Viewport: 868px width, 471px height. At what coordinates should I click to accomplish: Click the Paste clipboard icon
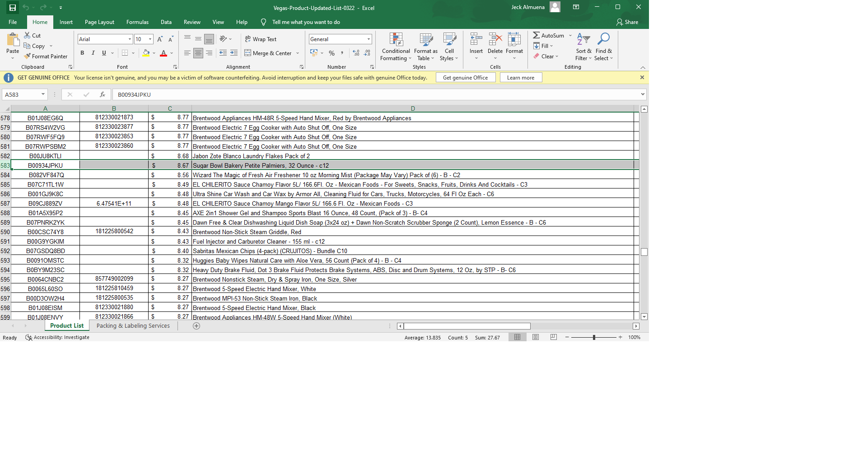(13, 40)
